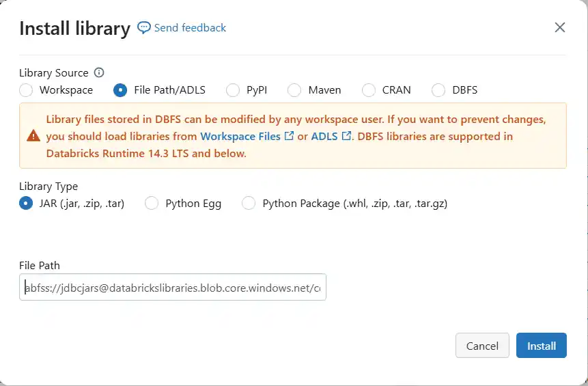The image size is (588, 386).
Task: Select CRAN library source option
Action: tap(369, 89)
